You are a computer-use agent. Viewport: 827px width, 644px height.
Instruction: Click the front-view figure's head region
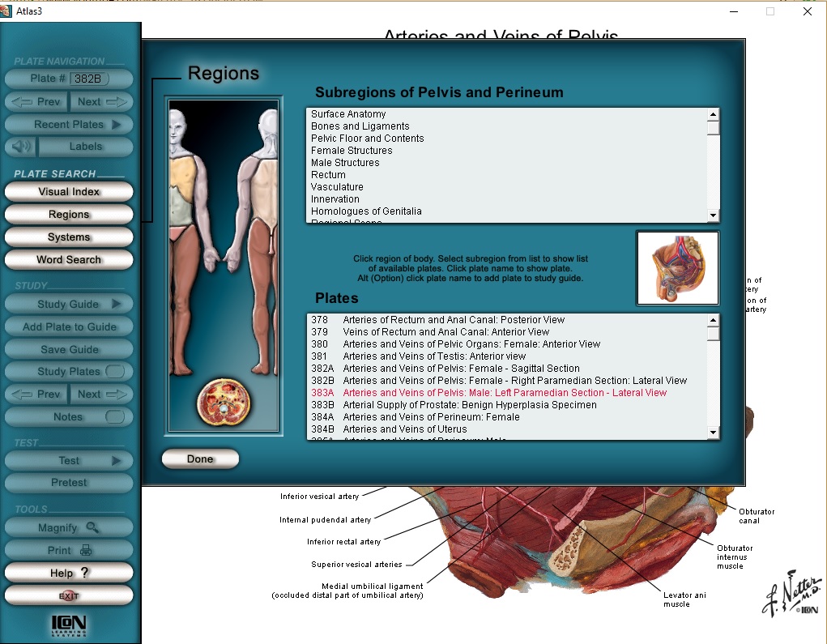point(177,126)
